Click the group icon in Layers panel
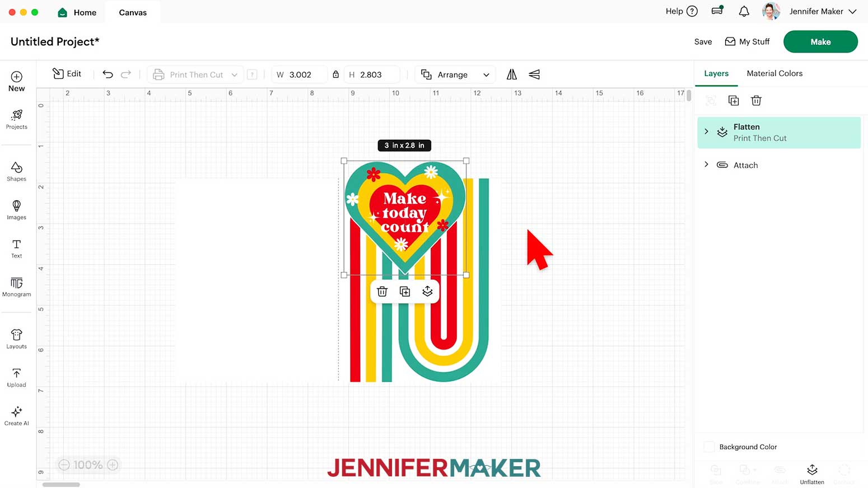The height and width of the screenshot is (488, 868). tap(711, 101)
